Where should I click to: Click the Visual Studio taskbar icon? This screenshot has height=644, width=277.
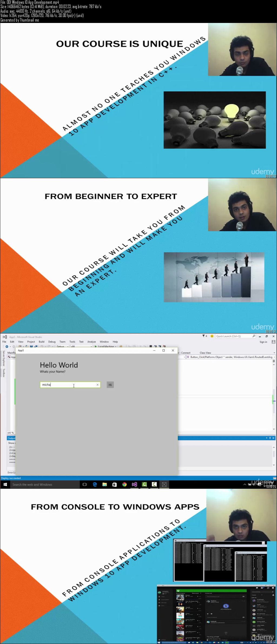[134, 484]
